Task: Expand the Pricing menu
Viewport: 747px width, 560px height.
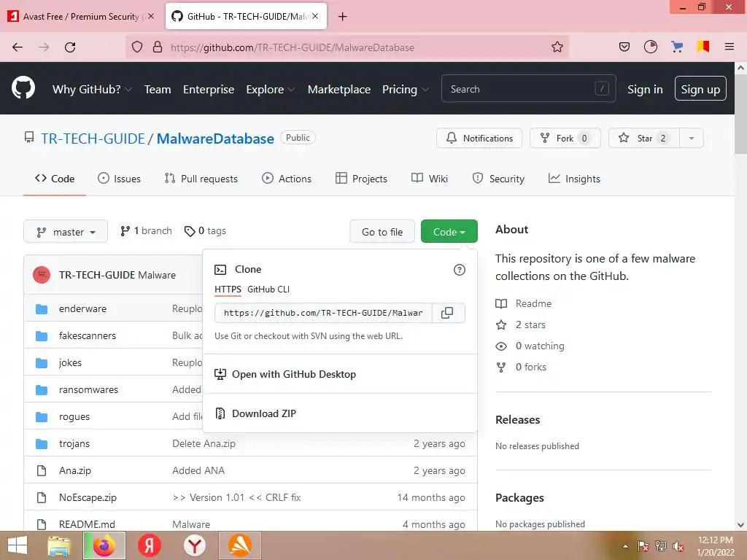Action: [406, 90]
